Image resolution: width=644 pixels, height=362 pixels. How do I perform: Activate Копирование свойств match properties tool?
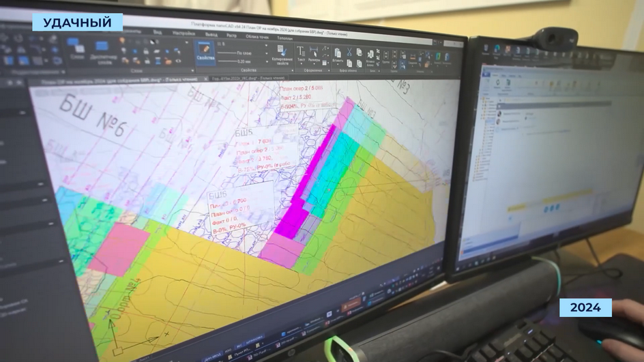pos(282,55)
